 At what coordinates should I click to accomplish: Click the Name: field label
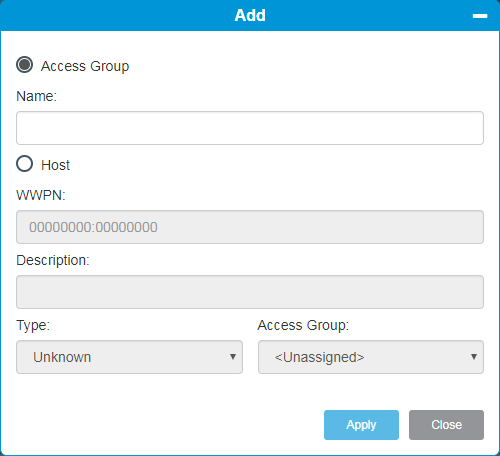click(36, 96)
